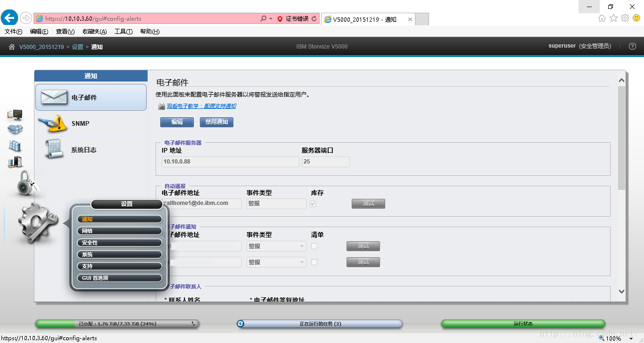Select the 电子邮件 envelope notification item
This screenshot has width=644, height=343.
(x=91, y=98)
